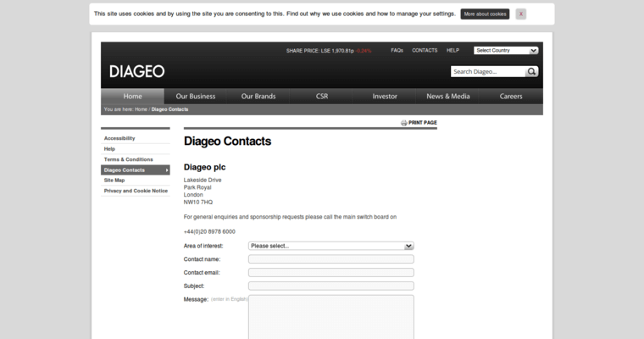Click the print page icon
The image size is (644, 339).
404,123
